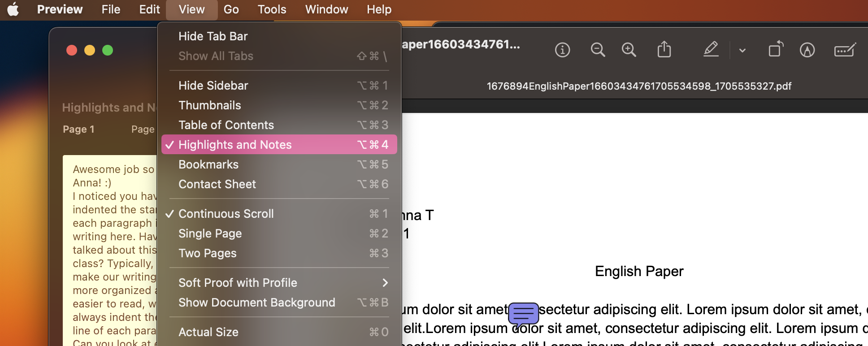Viewport: 868px width, 346px height.
Task: Switch sidebar to Table of Contents
Action: coord(279,125)
